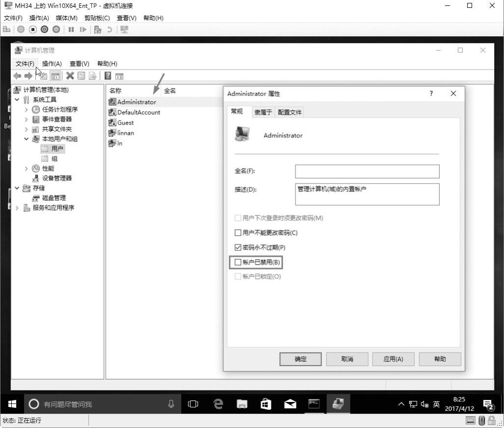Click the ? help button in dialog title
Screen dimensions: 504x428
coord(431,93)
